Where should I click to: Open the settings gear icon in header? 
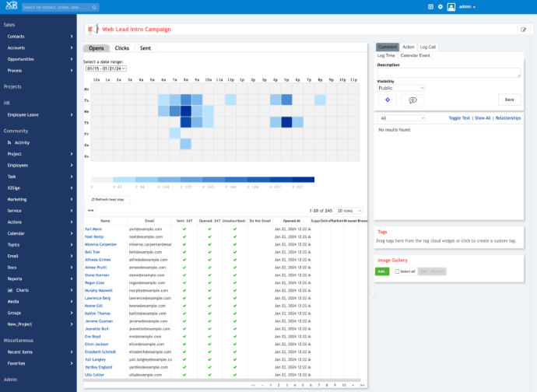coord(440,7)
